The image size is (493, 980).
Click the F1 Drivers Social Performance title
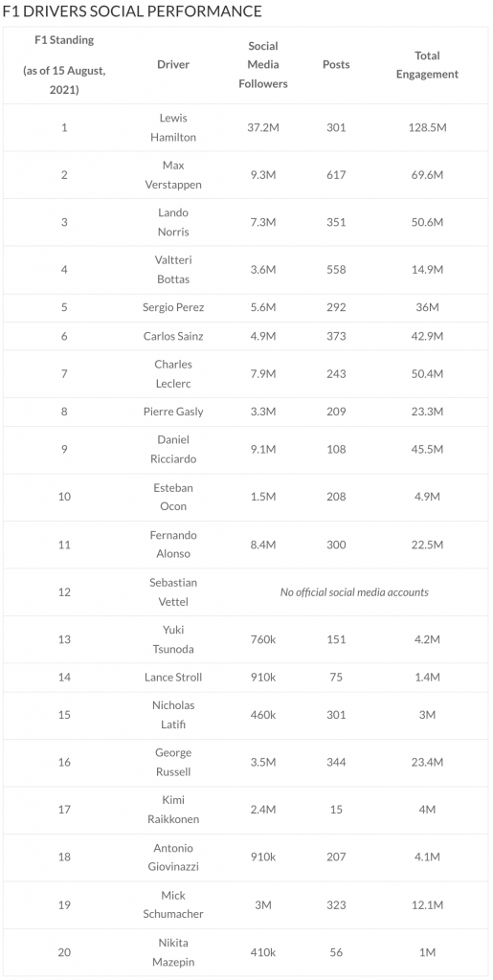132,11
